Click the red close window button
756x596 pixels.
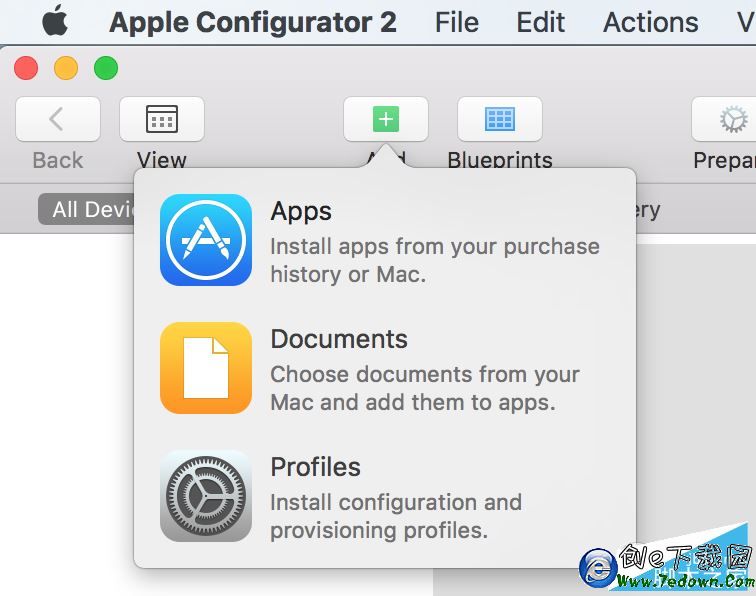(26, 68)
